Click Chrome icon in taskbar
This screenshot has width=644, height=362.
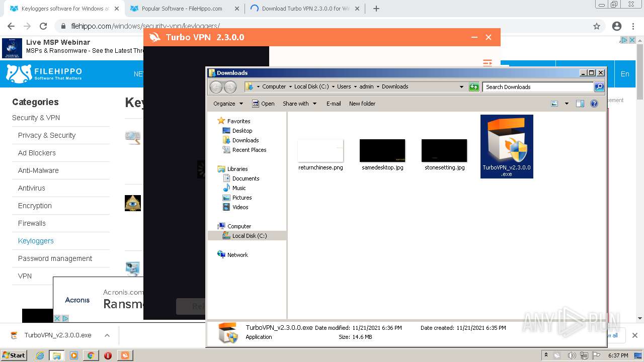(x=91, y=355)
